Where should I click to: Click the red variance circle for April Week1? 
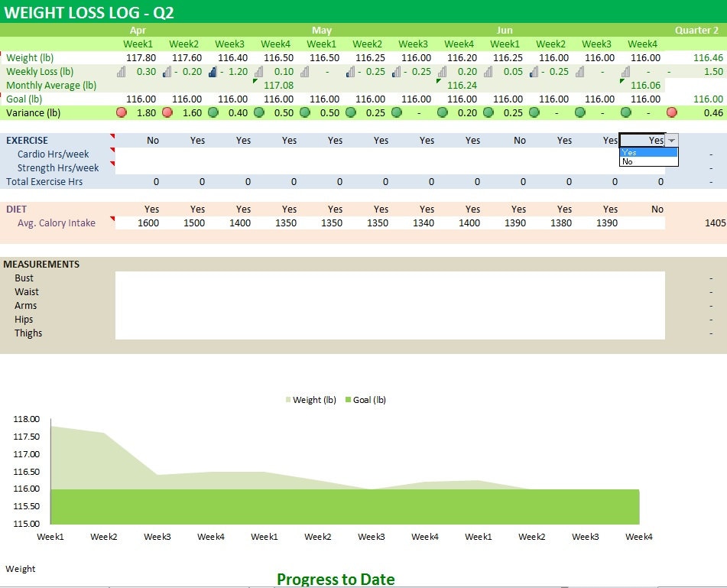[x=121, y=112]
